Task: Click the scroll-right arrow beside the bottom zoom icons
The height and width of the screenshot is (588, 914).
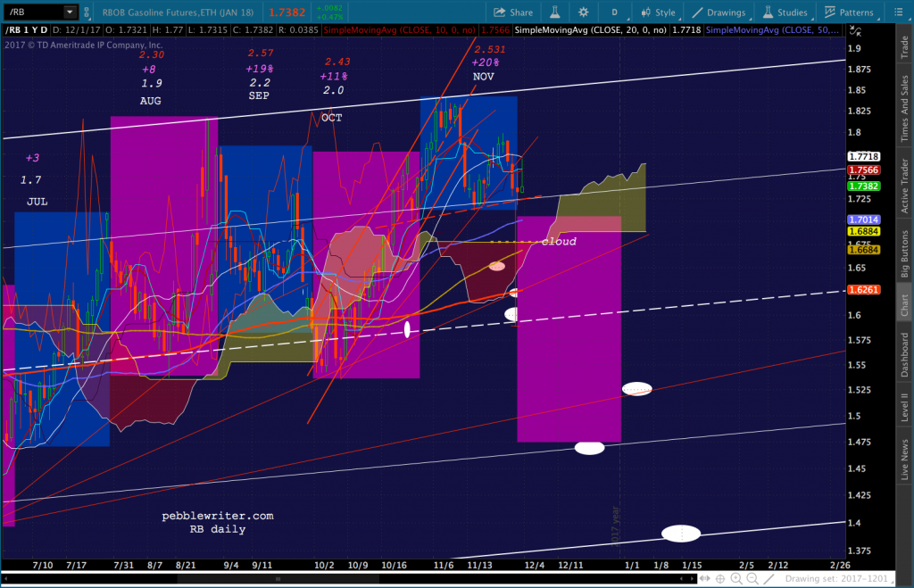Action: click(x=692, y=579)
